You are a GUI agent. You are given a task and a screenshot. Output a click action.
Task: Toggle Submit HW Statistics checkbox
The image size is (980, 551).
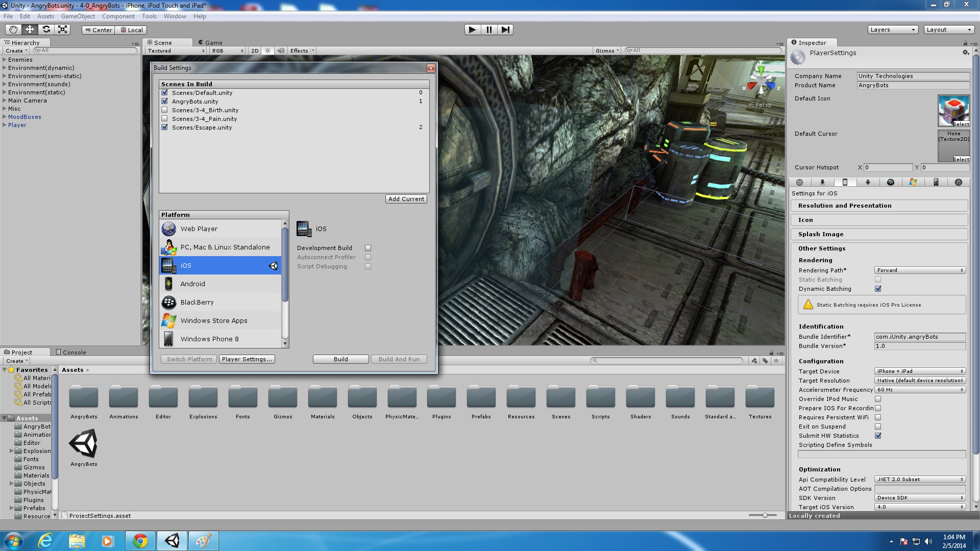click(x=878, y=436)
